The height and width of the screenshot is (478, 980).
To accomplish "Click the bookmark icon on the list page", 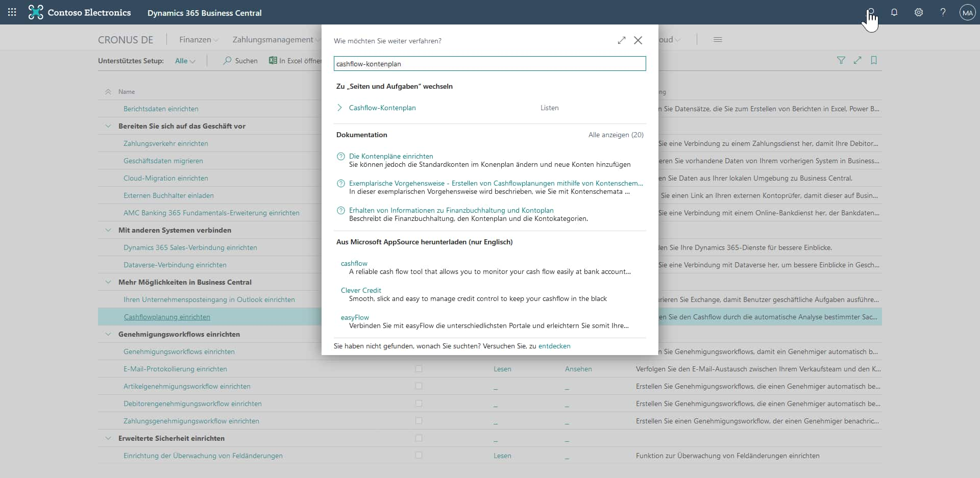I will (874, 60).
